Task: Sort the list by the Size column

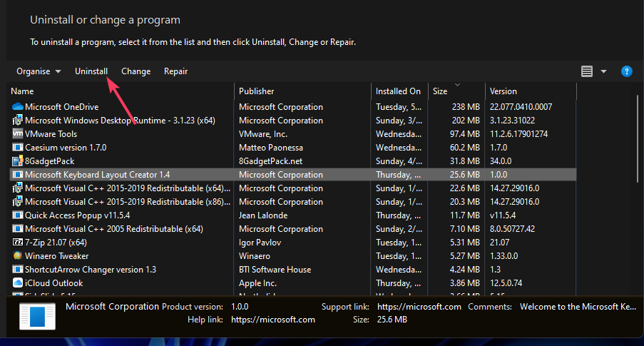Action: (x=440, y=91)
